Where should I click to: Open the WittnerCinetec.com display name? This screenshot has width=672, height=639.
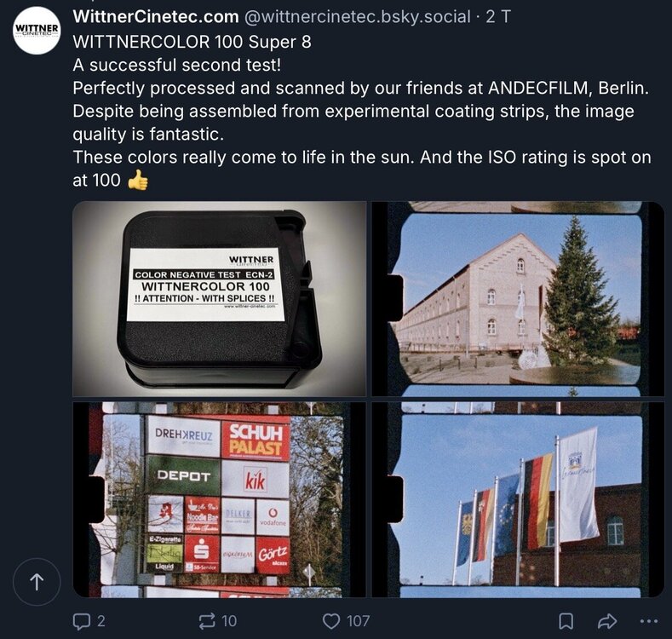click(156, 17)
